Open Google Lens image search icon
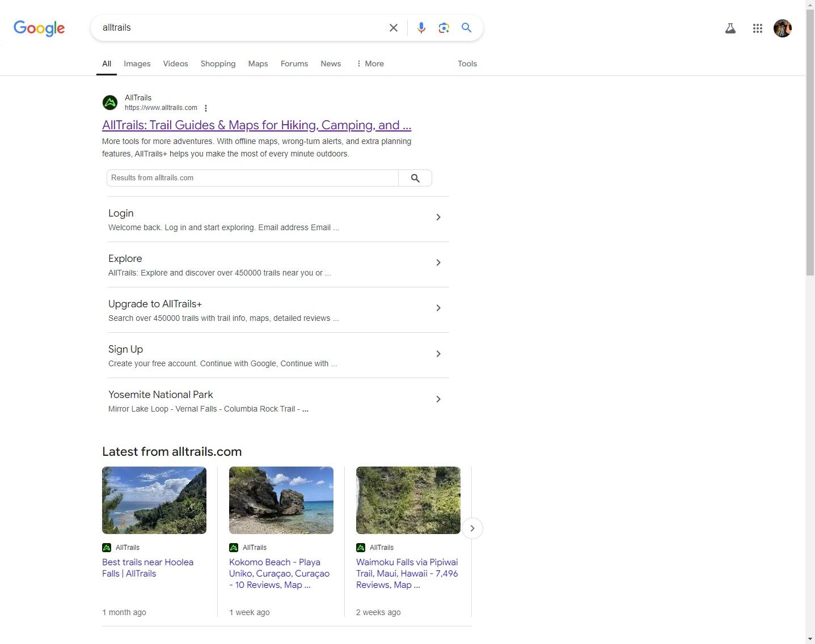Screen dimensions: 815x644 tap(444, 28)
